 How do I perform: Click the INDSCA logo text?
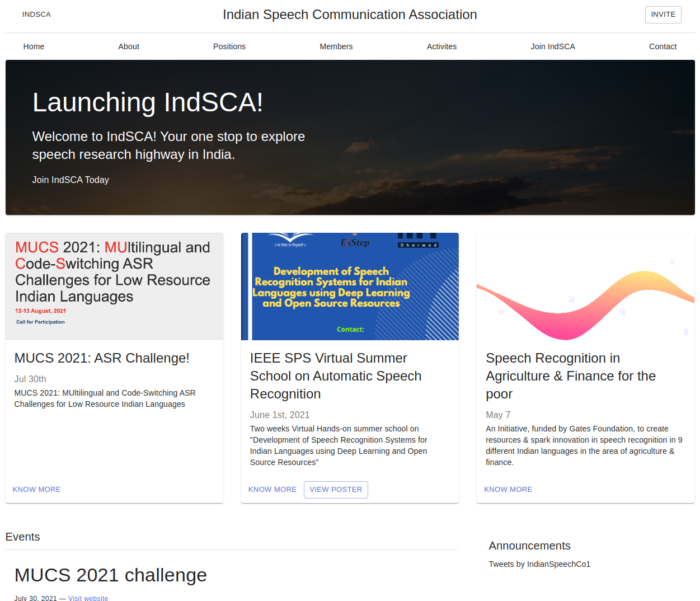pos(36,15)
